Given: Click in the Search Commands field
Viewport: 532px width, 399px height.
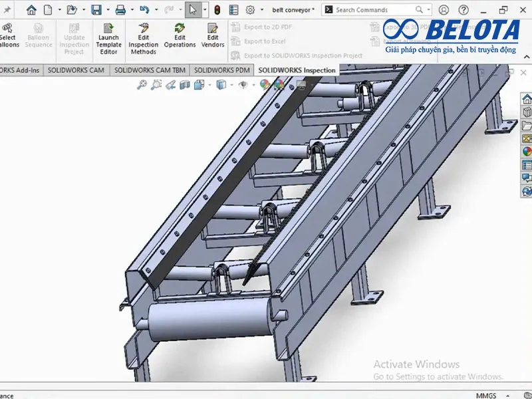Looking at the screenshot, I should (x=372, y=10).
